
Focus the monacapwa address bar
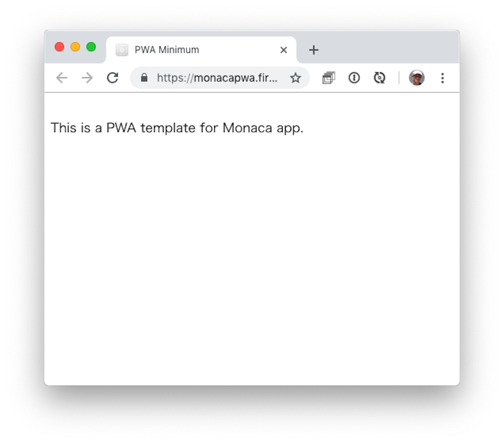217,78
